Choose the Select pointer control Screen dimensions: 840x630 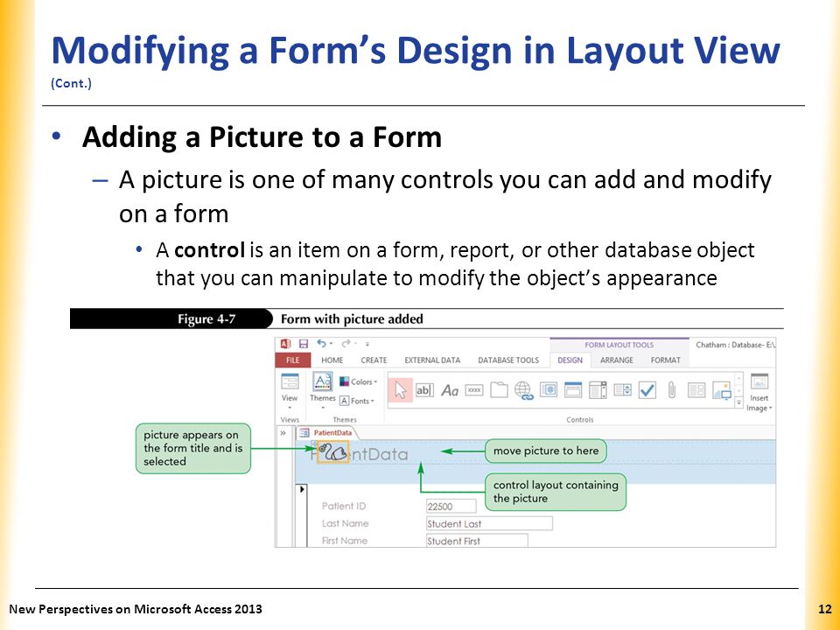click(x=400, y=390)
